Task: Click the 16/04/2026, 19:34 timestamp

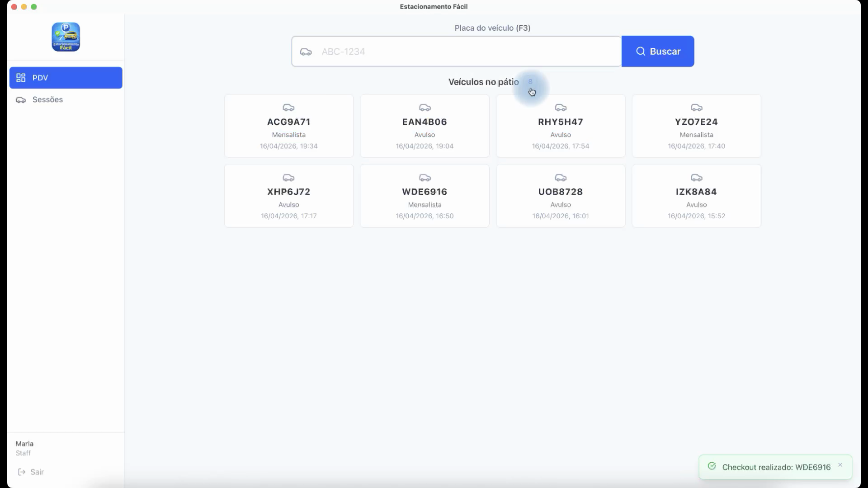Action: coord(289,146)
